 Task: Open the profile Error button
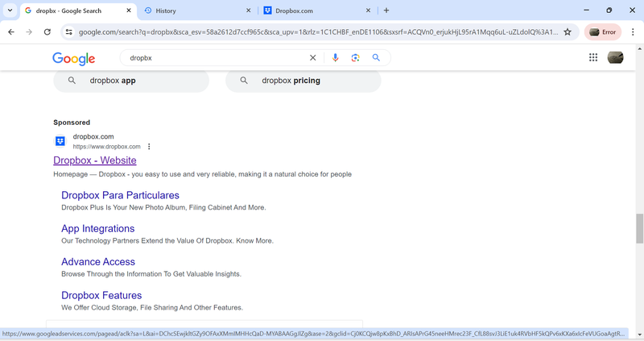point(602,32)
